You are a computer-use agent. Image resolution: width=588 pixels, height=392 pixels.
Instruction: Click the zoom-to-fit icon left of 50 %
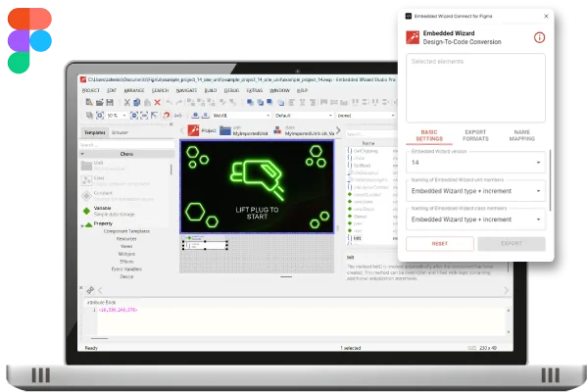click(x=100, y=116)
